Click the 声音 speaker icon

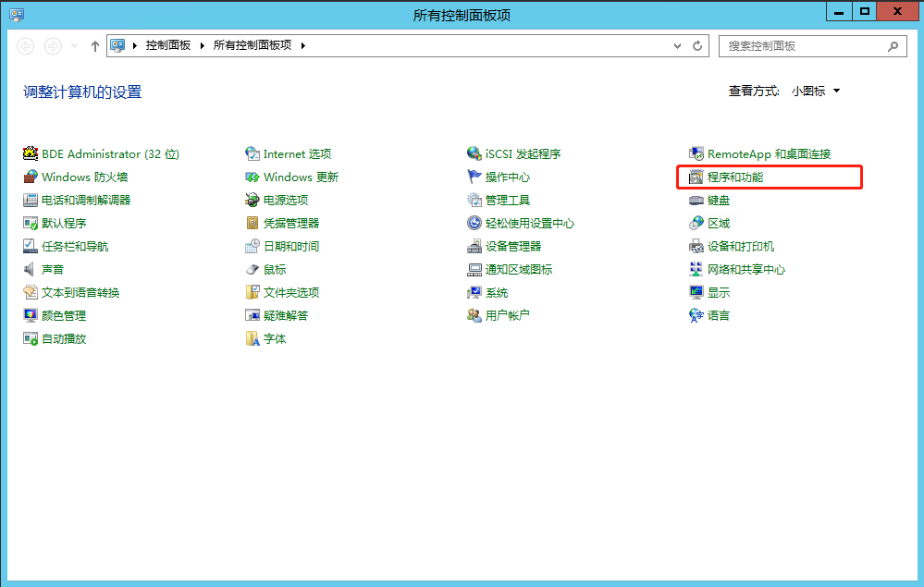click(31, 270)
